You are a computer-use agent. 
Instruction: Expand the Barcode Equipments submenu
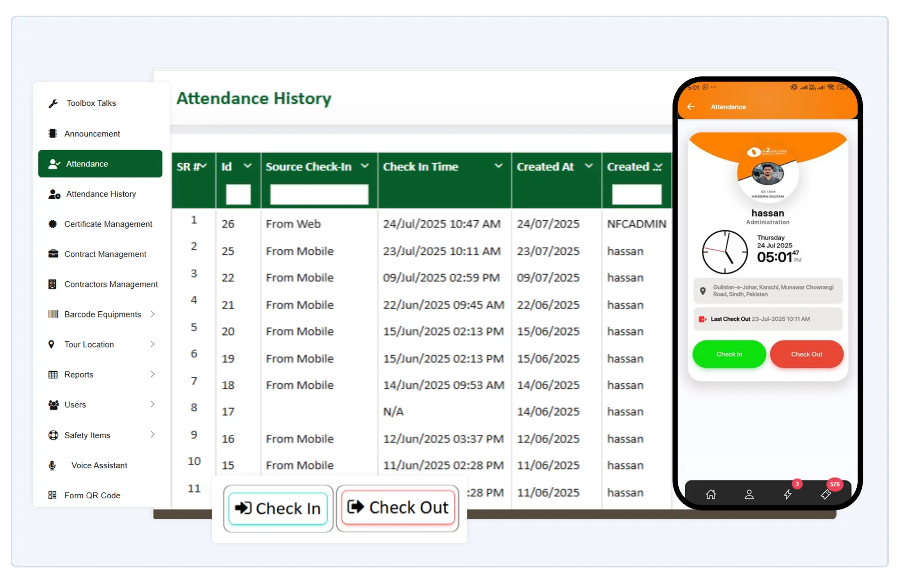tap(153, 314)
